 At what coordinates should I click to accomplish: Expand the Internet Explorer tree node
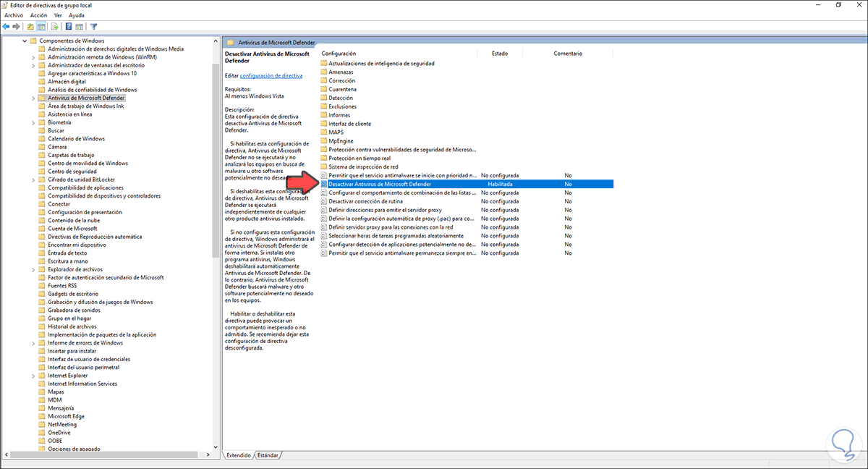click(x=33, y=376)
